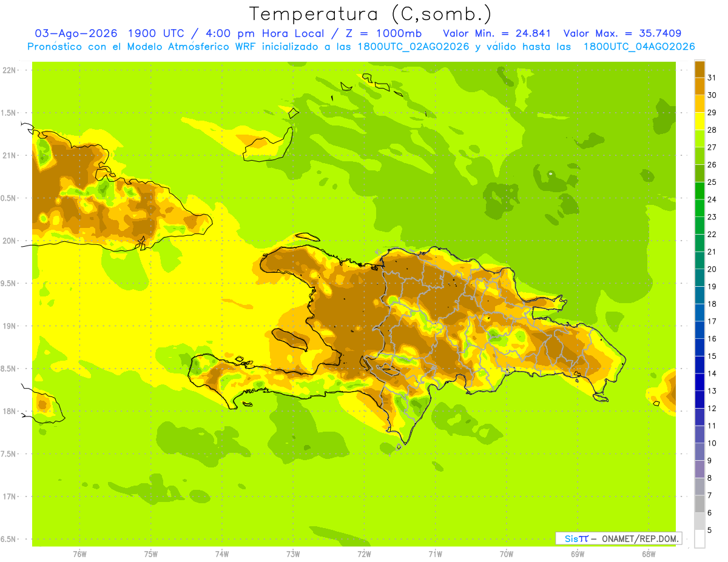Click the '20N' latitude label

[x=9, y=241]
